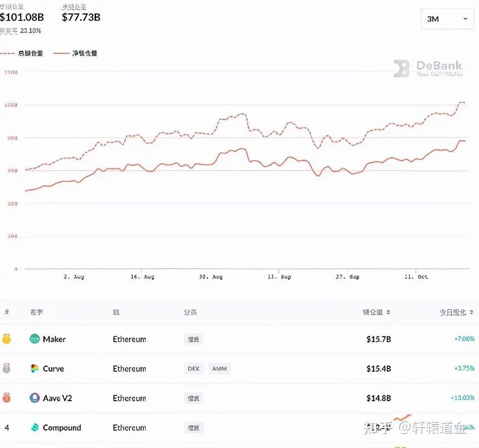Screen dimensions: 479x448
Task: Toggle the solid net locked value legend
Action: click(x=75, y=53)
